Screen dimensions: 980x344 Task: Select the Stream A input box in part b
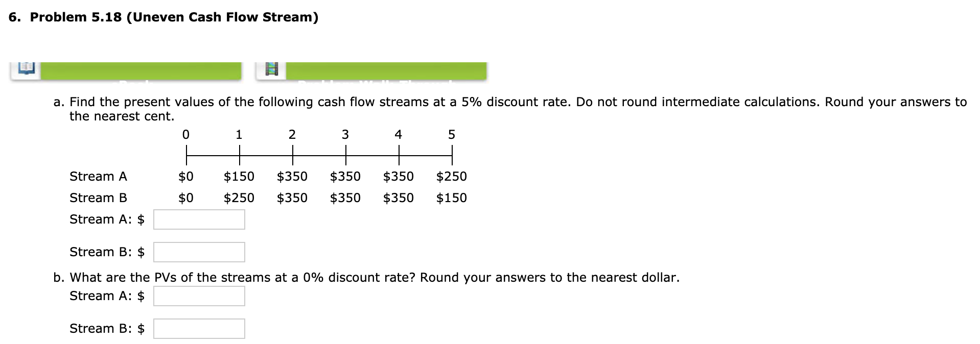[x=198, y=296]
